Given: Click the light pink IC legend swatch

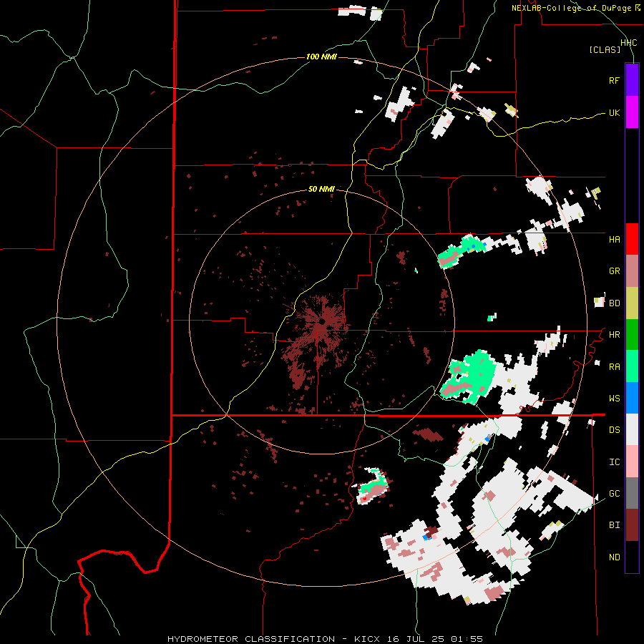Looking at the screenshot, I should coord(632,462).
